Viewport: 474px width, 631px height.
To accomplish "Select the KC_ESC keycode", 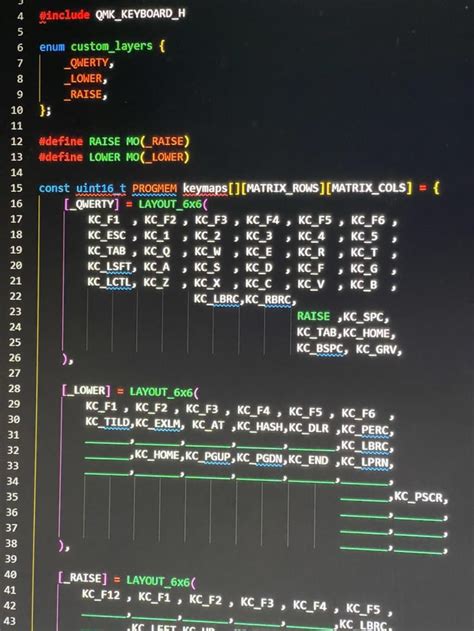I will [107, 235].
